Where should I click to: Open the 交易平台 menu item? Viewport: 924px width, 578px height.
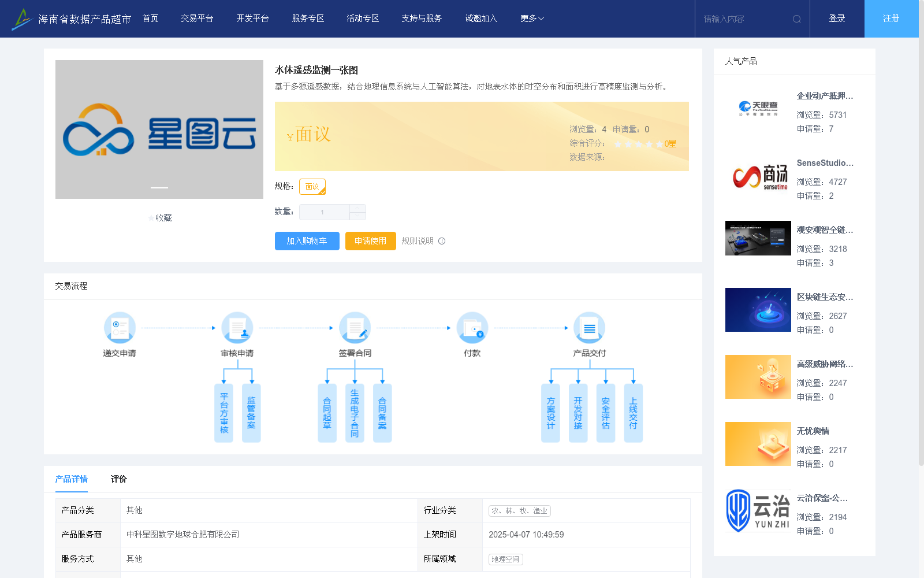pyautogui.click(x=197, y=18)
